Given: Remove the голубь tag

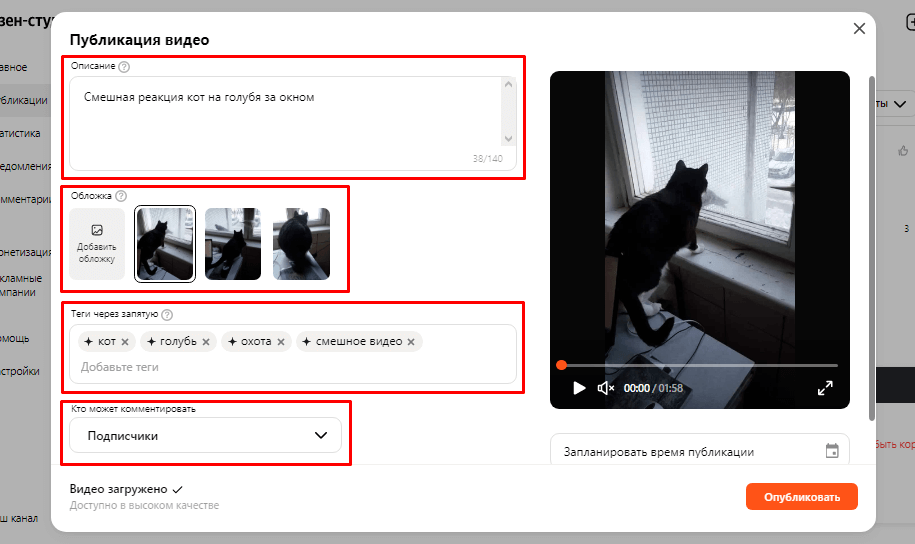Looking at the screenshot, I should coord(206,342).
